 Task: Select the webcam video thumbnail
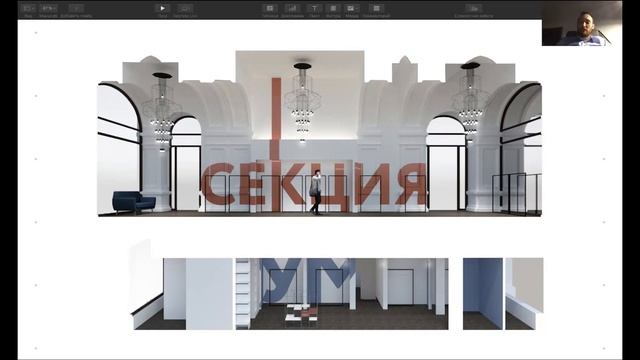pos(582,23)
